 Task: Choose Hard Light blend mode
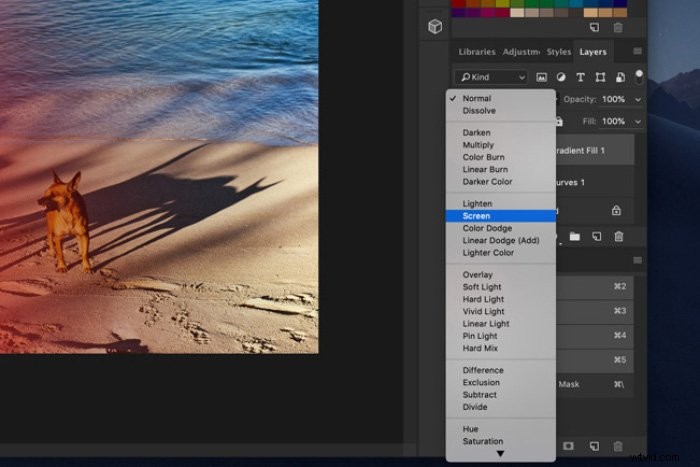click(501, 299)
